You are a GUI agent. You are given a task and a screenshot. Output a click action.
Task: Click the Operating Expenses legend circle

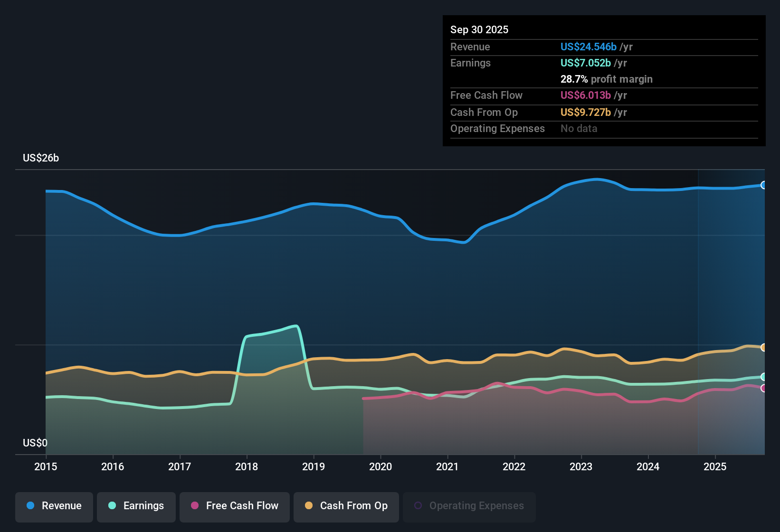click(418, 504)
